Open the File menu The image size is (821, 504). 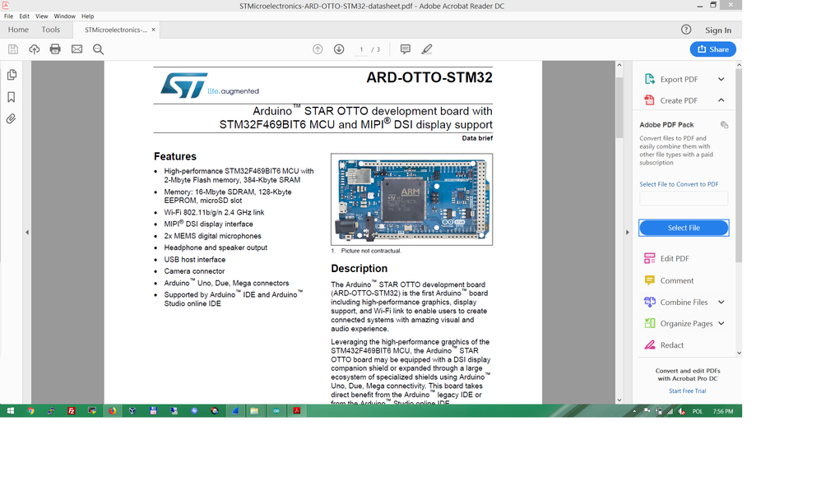[x=8, y=16]
